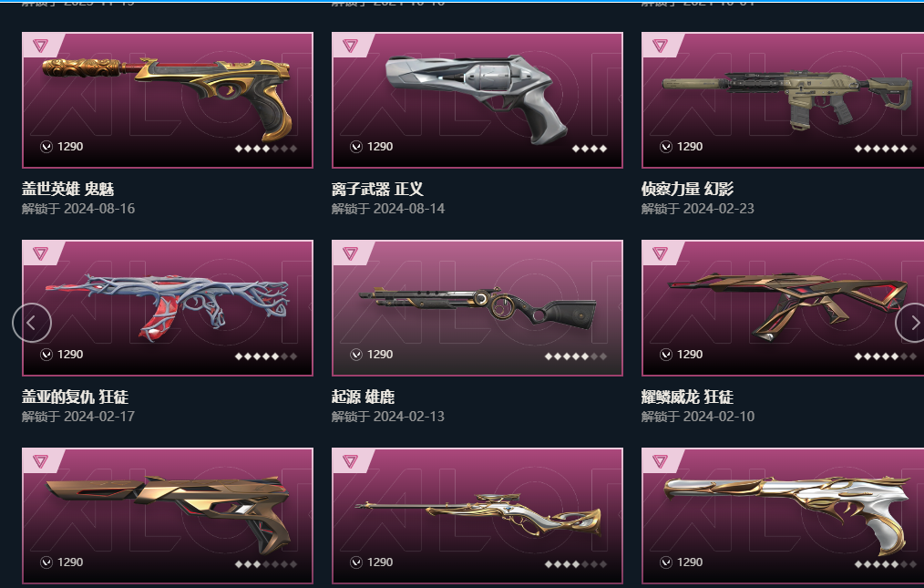Screen dimensions: 924x588
Task: Select bottom-left bronze pistol skin card
Action: pyautogui.click(x=168, y=516)
